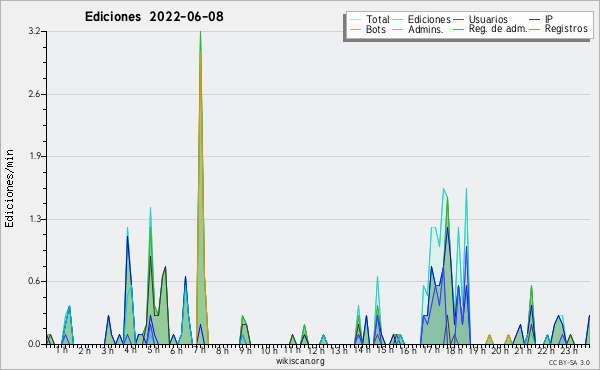The width and height of the screenshot is (600, 370).
Task: Click the '16 h' x-axis label
Action: click(x=408, y=350)
